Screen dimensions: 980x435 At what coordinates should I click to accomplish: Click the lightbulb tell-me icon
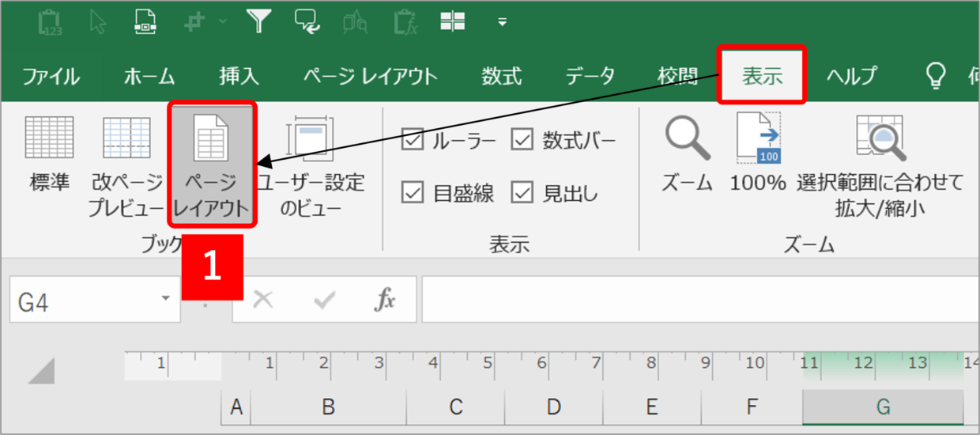[x=936, y=76]
